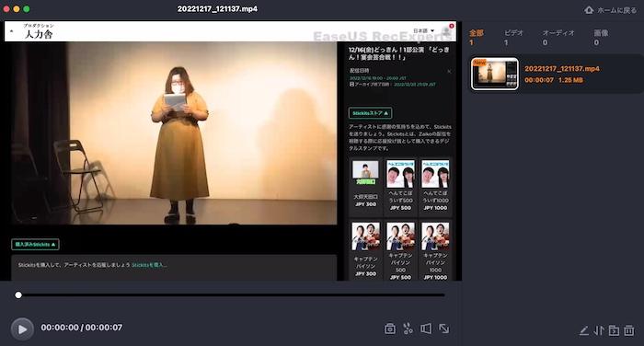Collapse the Stickitsストア expander
The image size is (644, 346).
pyautogui.click(x=370, y=113)
